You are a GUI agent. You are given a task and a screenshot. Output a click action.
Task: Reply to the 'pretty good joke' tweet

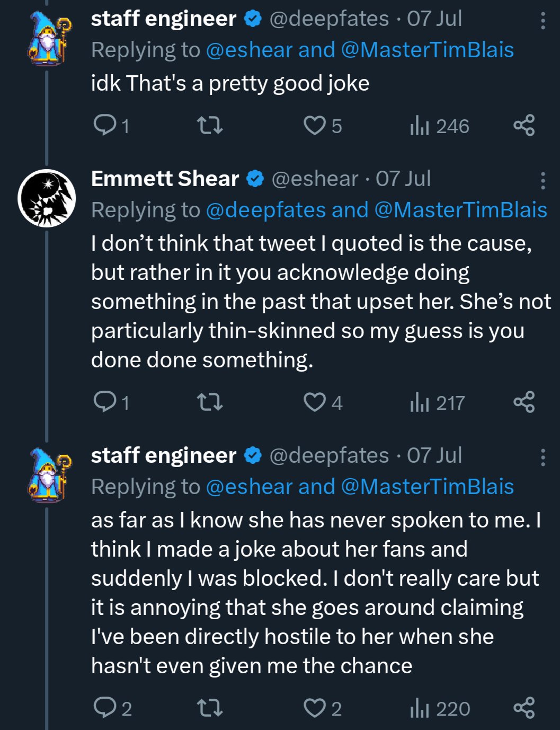tap(111, 126)
